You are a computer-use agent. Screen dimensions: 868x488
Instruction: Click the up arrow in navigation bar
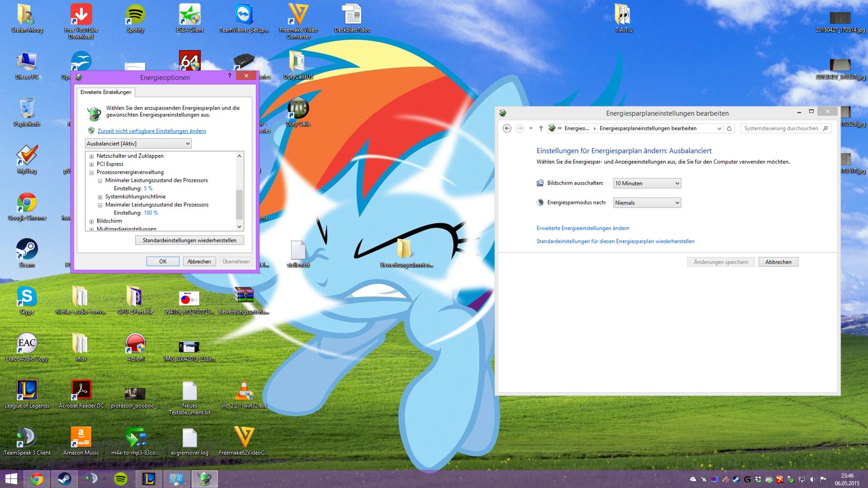pyautogui.click(x=541, y=128)
